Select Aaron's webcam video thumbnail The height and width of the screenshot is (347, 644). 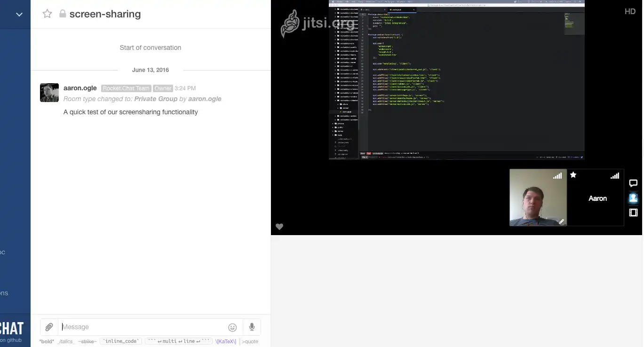[x=538, y=197]
